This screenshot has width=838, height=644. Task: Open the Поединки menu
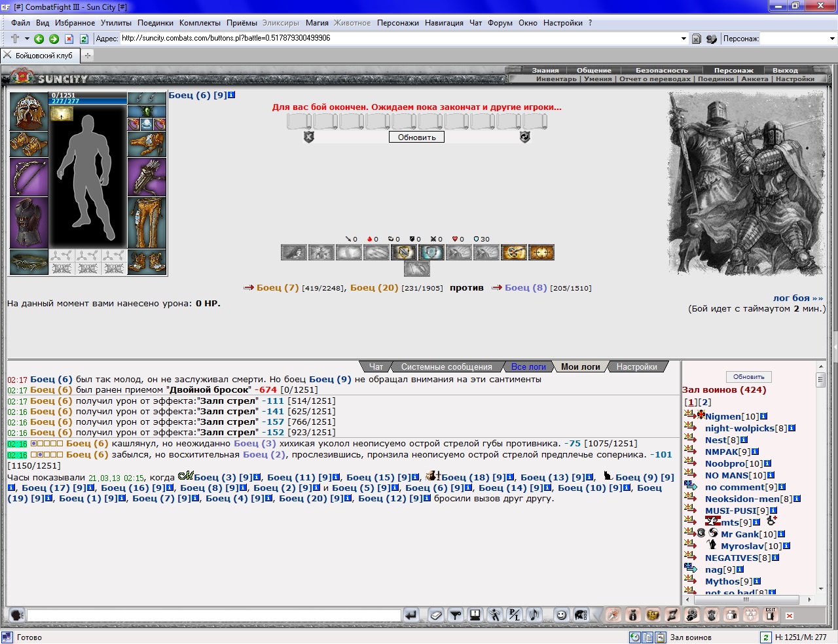(155, 23)
